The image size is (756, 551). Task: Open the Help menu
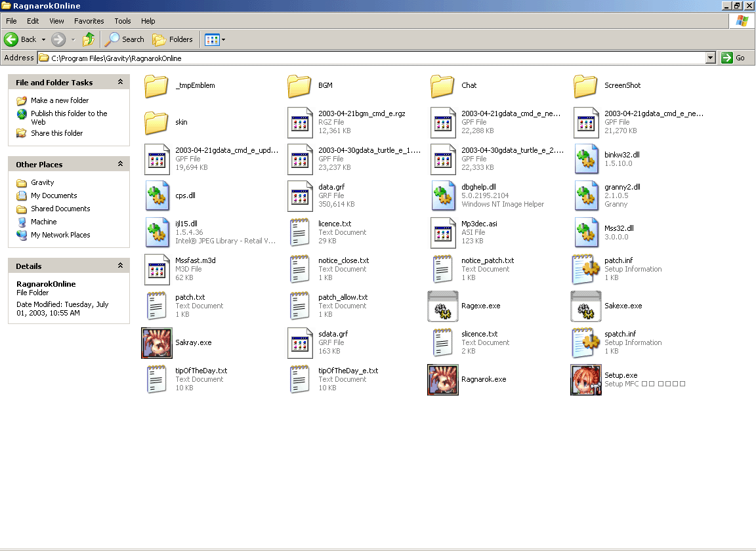coord(148,21)
